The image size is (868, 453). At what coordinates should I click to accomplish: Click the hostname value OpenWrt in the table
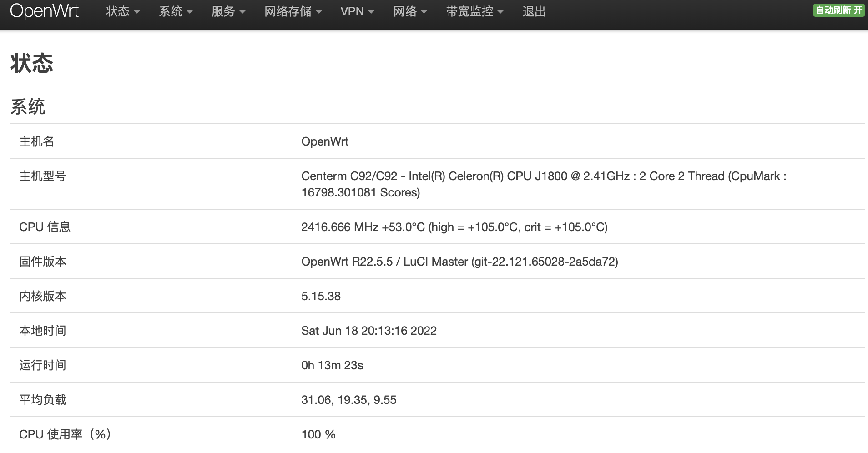coord(325,141)
